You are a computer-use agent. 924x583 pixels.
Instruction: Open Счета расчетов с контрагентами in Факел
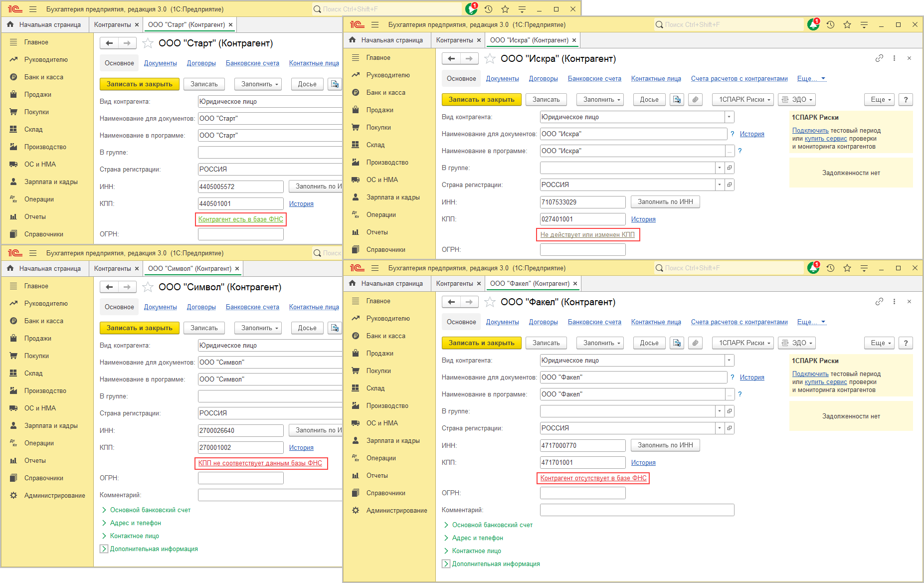[739, 322]
